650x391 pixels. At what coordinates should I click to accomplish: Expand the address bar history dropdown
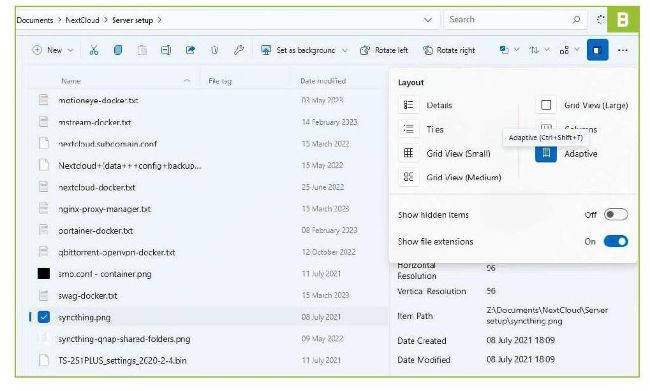(x=428, y=20)
